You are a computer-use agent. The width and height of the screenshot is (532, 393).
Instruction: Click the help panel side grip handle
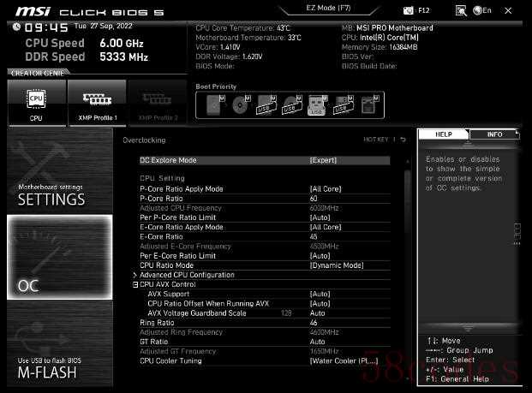(x=517, y=234)
